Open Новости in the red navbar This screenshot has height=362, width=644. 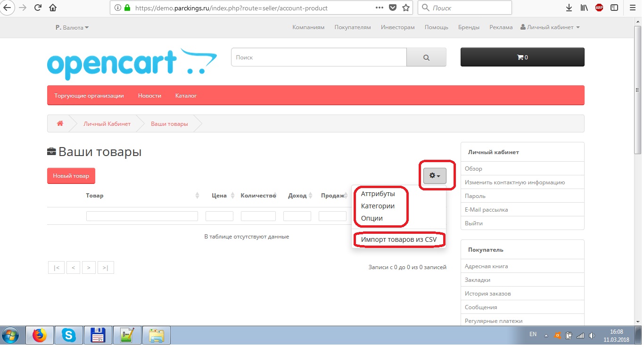(x=149, y=96)
